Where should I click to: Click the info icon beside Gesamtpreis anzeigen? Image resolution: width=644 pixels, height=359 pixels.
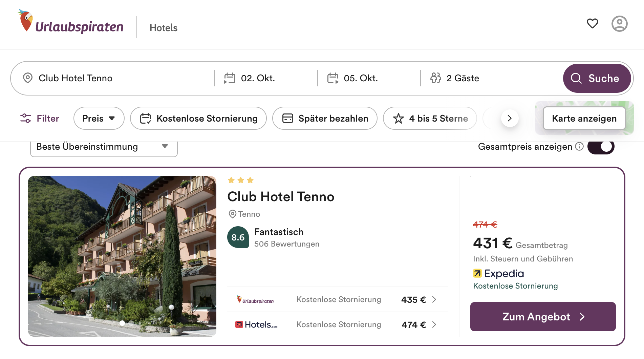coord(579,146)
